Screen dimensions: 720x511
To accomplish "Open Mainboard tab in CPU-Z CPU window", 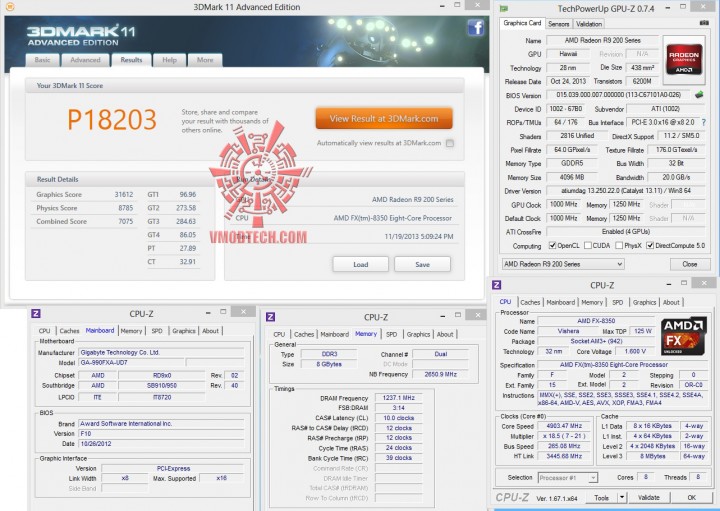I will pyautogui.click(x=560, y=302).
